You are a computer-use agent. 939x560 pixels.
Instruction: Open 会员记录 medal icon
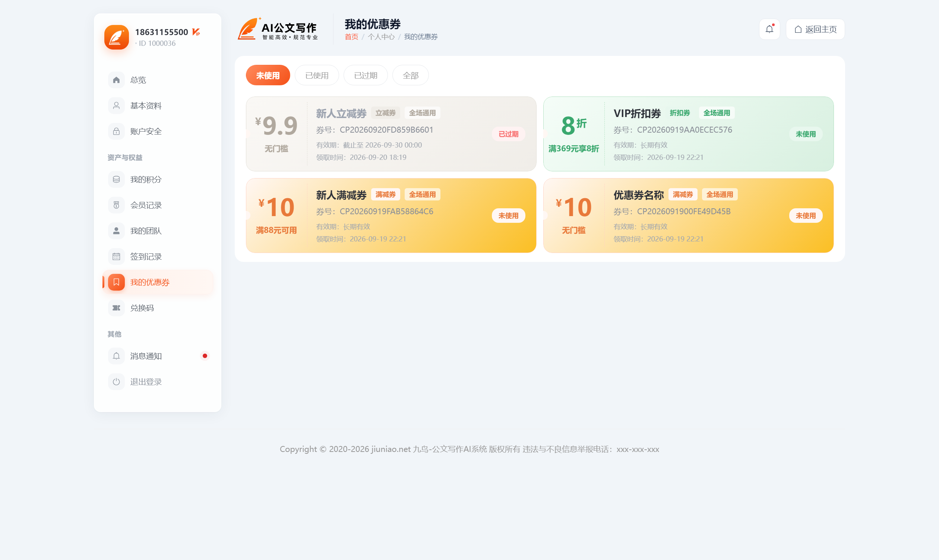pyautogui.click(x=116, y=205)
